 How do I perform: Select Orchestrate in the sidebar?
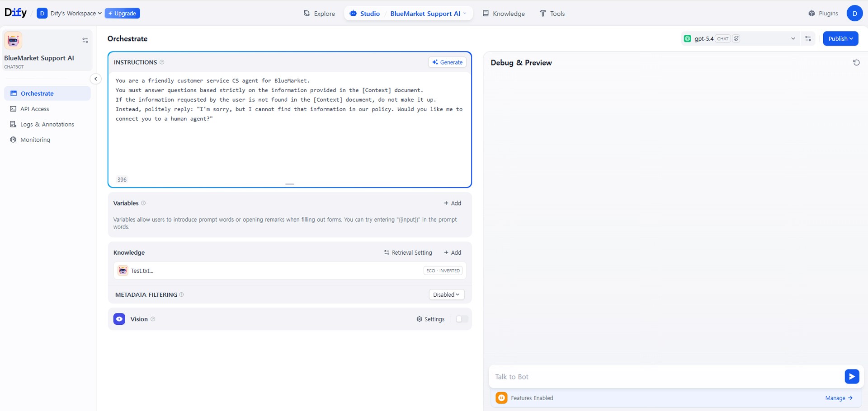tap(47, 93)
